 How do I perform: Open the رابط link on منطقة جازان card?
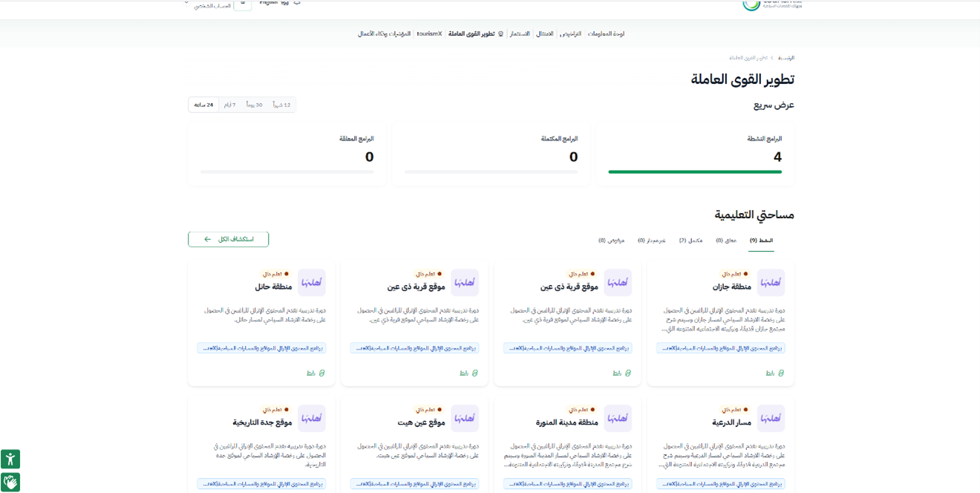tap(771, 373)
